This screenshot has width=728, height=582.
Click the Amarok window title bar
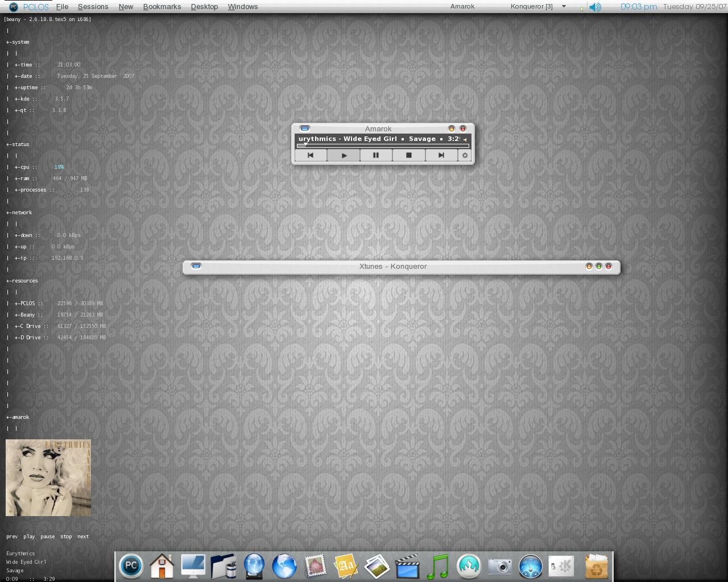coord(378,128)
